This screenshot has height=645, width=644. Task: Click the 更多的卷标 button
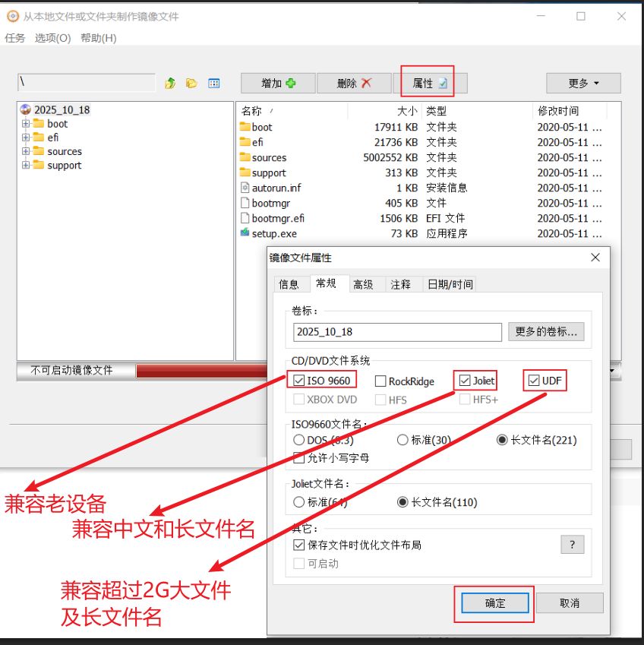[545, 332]
